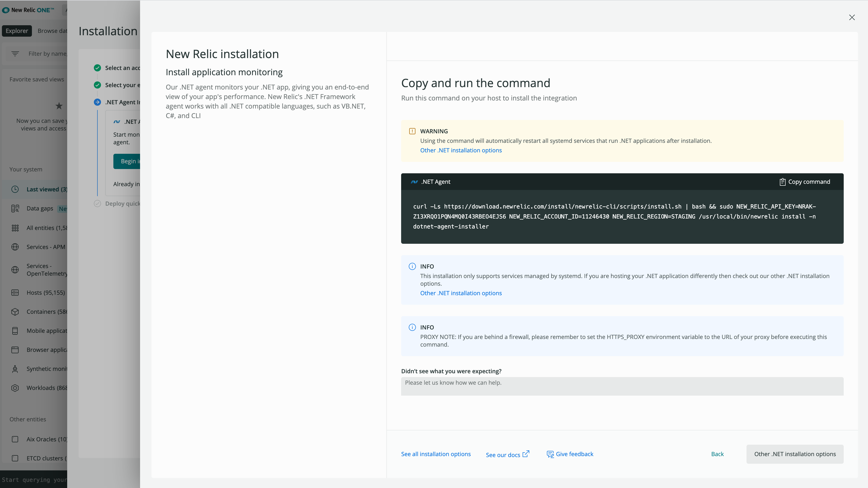
Task: Click the feedback help text field
Action: (622, 386)
